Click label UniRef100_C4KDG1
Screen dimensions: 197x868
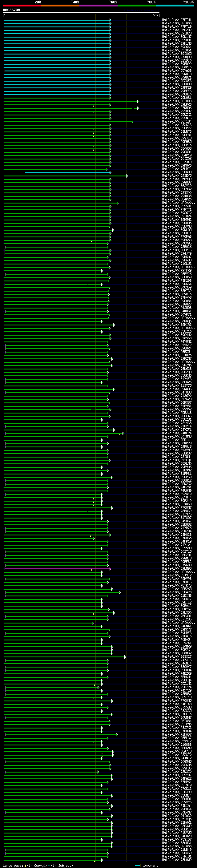tap(177, 311)
